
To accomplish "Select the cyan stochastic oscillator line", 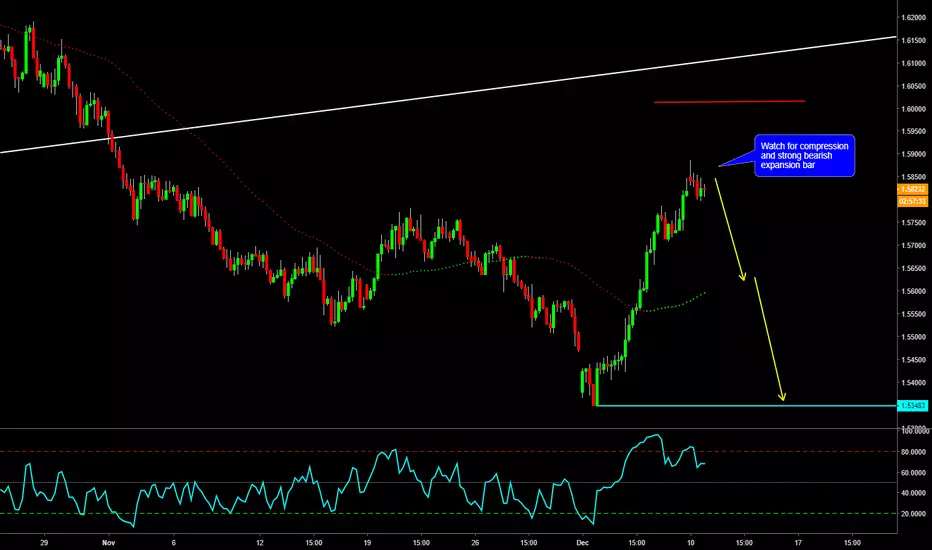I will pyautogui.click(x=351, y=480).
